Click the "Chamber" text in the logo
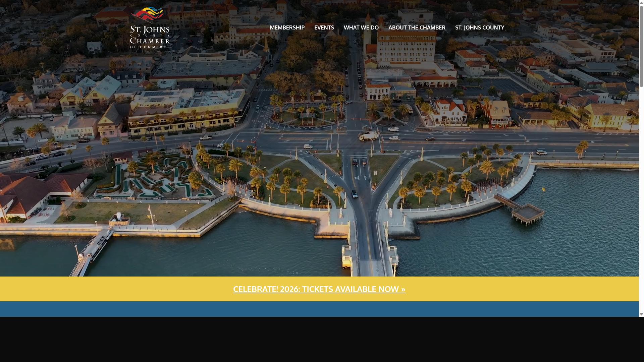644x362 pixels. coord(150,41)
